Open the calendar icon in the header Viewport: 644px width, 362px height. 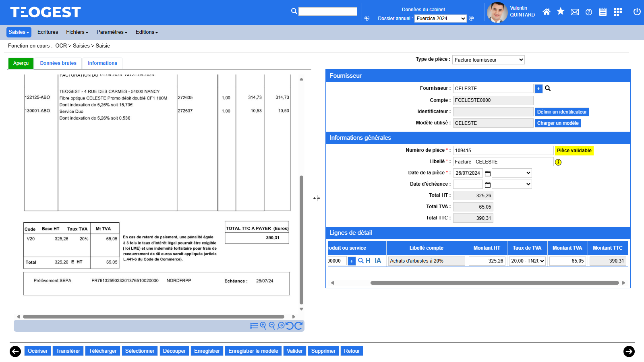pyautogui.click(x=603, y=12)
